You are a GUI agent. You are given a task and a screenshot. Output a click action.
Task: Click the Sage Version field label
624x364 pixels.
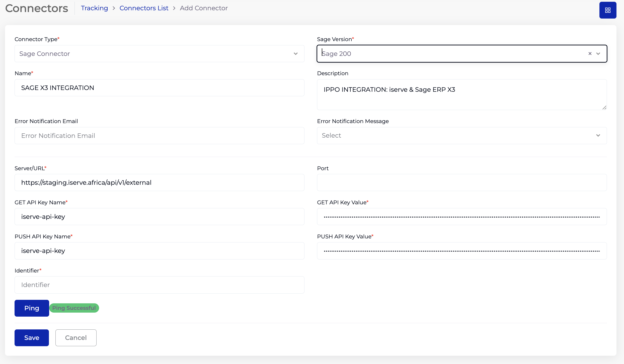[x=335, y=39]
